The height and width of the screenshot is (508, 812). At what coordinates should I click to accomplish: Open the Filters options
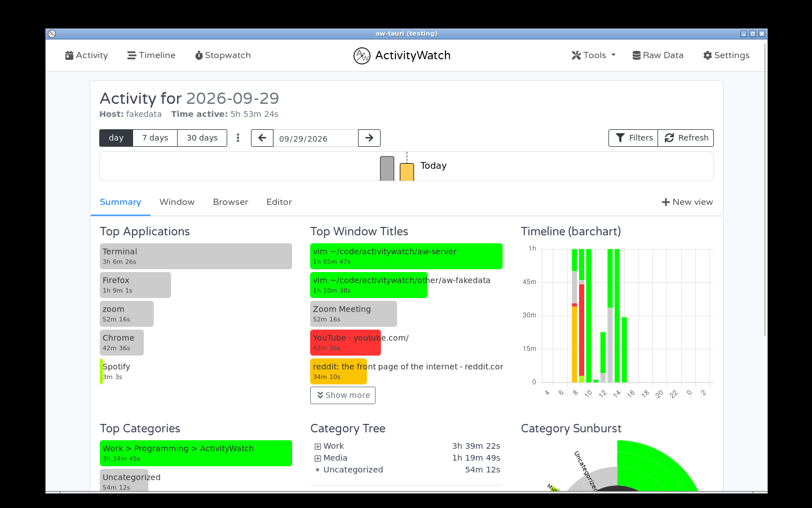tap(633, 138)
